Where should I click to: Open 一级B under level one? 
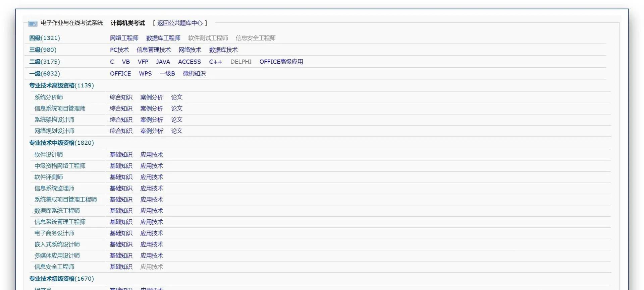pyautogui.click(x=167, y=73)
